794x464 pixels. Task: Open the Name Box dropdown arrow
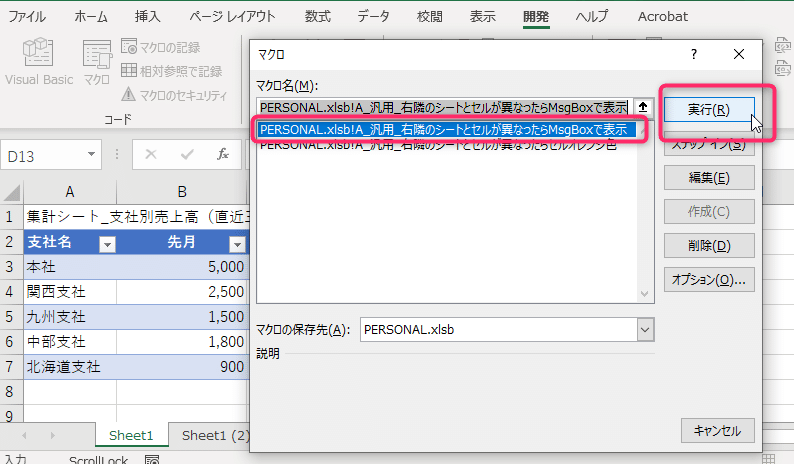91,154
